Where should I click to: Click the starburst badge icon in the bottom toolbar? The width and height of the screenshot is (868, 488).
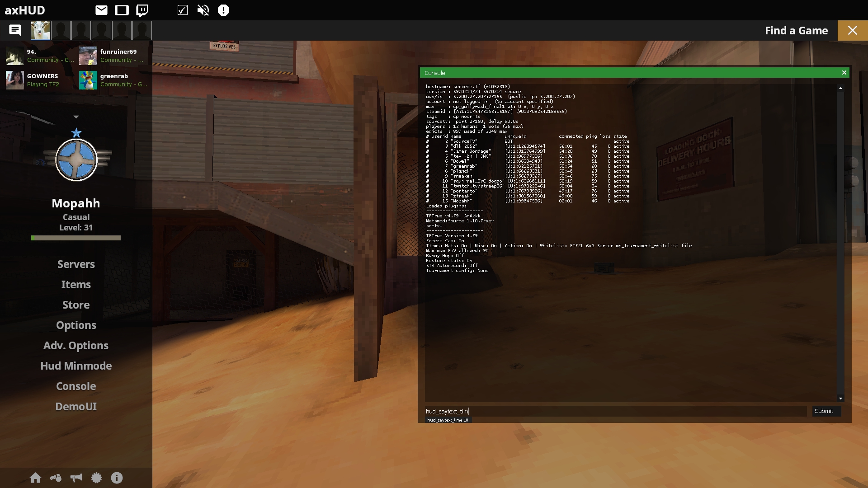click(x=96, y=478)
